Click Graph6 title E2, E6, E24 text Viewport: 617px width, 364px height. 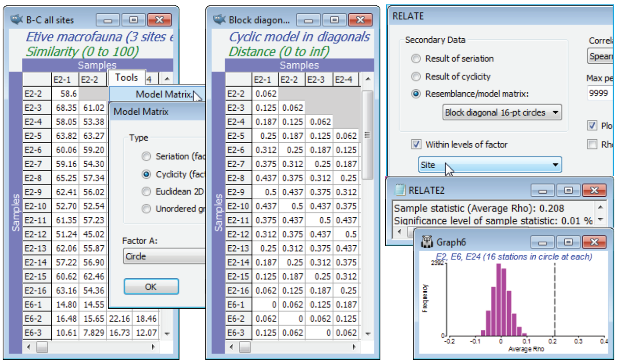click(x=513, y=256)
